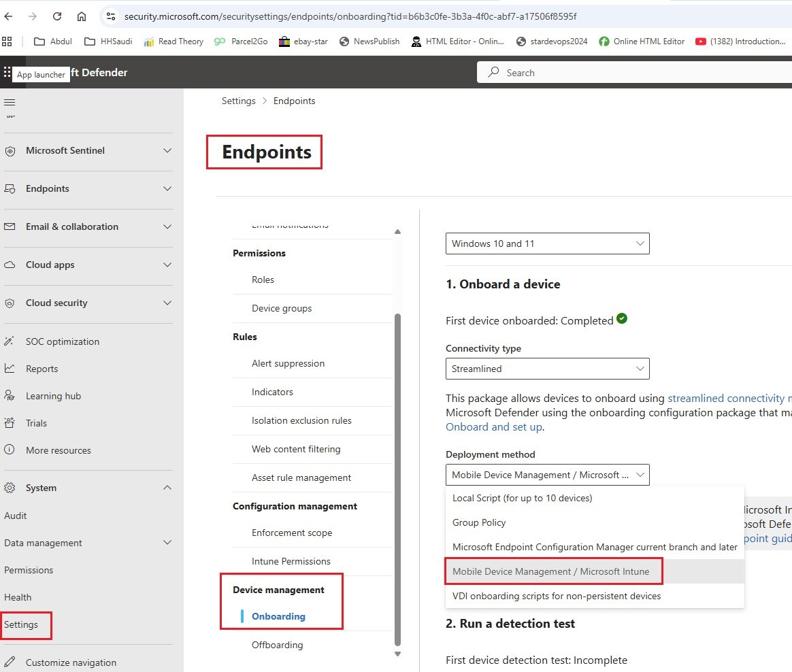
Task: Click the Microsoft Sentinel shield icon
Action: 10,151
